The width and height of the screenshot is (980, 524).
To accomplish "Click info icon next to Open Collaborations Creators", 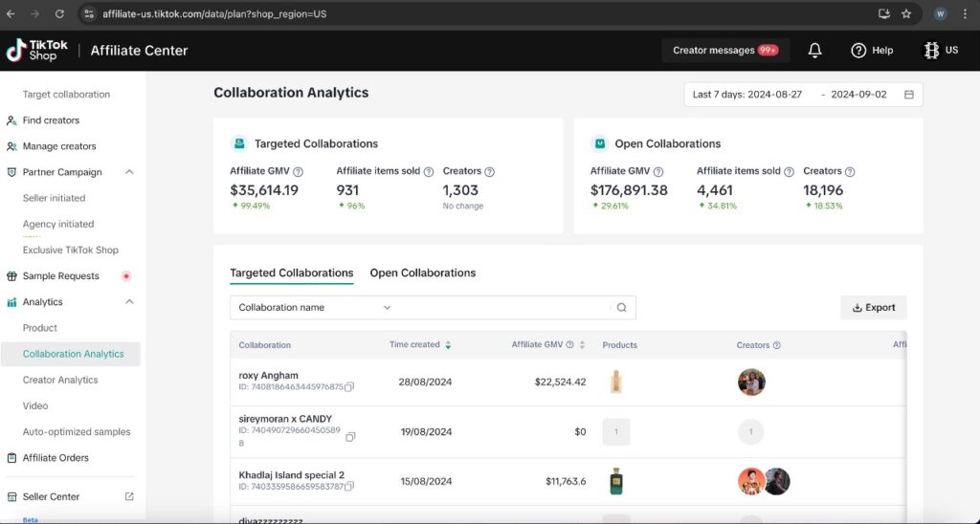I will pos(850,172).
